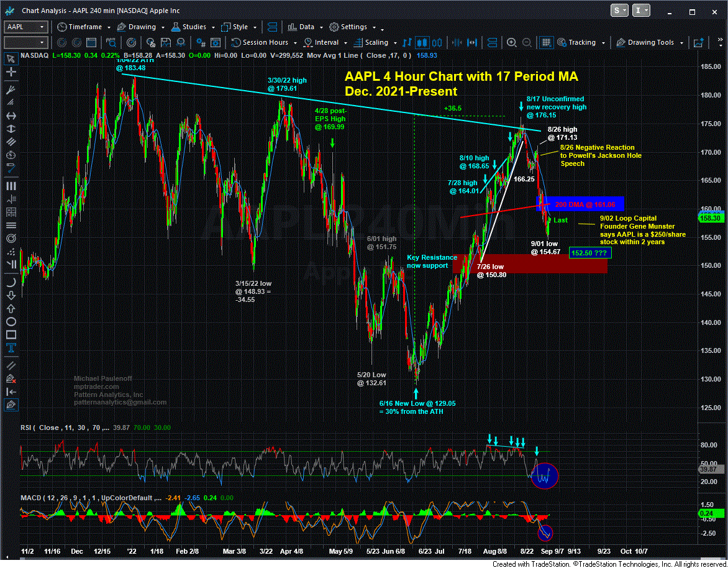Select the ellipse drawing tool
Screen dimensions: 728x568
click(x=10, y=321)
